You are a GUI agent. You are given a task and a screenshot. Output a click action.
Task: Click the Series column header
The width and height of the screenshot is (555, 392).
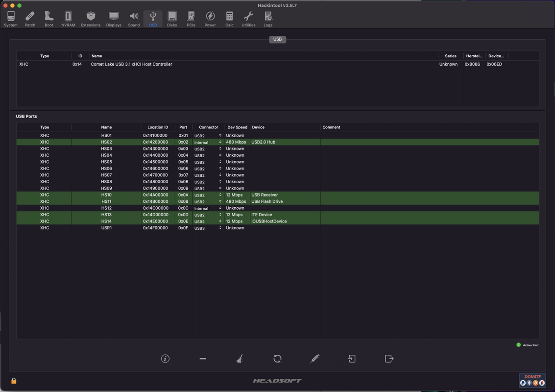pyautogui.click(x=451, y=56)
